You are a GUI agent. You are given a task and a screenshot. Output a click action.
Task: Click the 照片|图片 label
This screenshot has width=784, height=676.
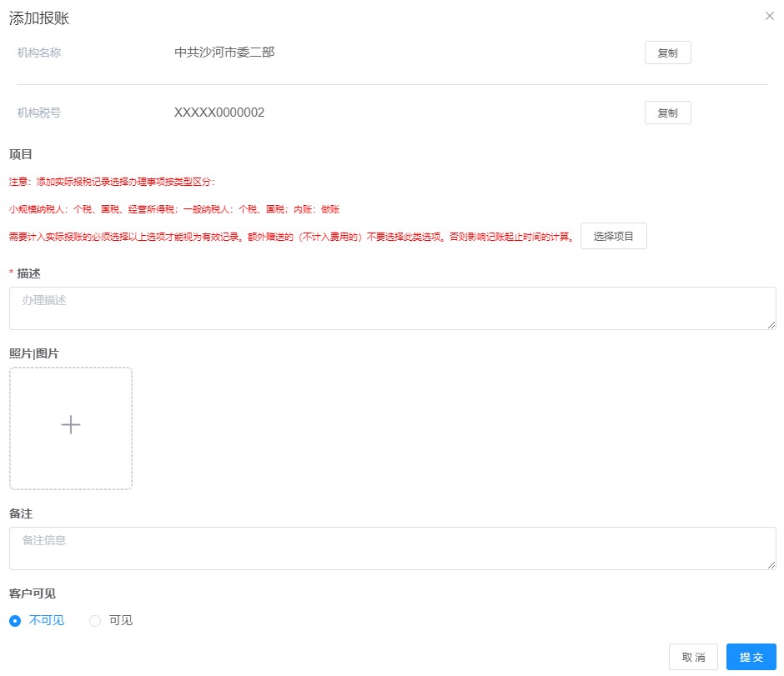pyautogui.click(x=34, y=353)
